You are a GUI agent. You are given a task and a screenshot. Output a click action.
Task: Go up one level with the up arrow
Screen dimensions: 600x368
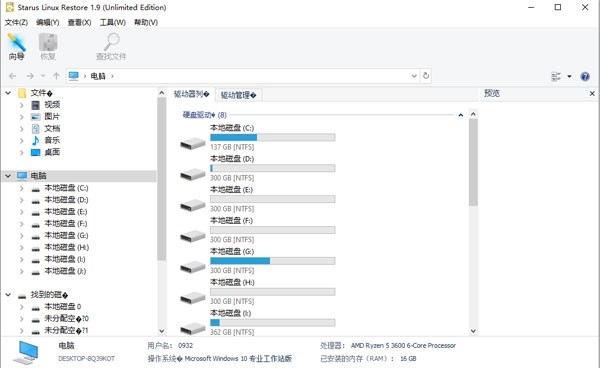(56, 76)
